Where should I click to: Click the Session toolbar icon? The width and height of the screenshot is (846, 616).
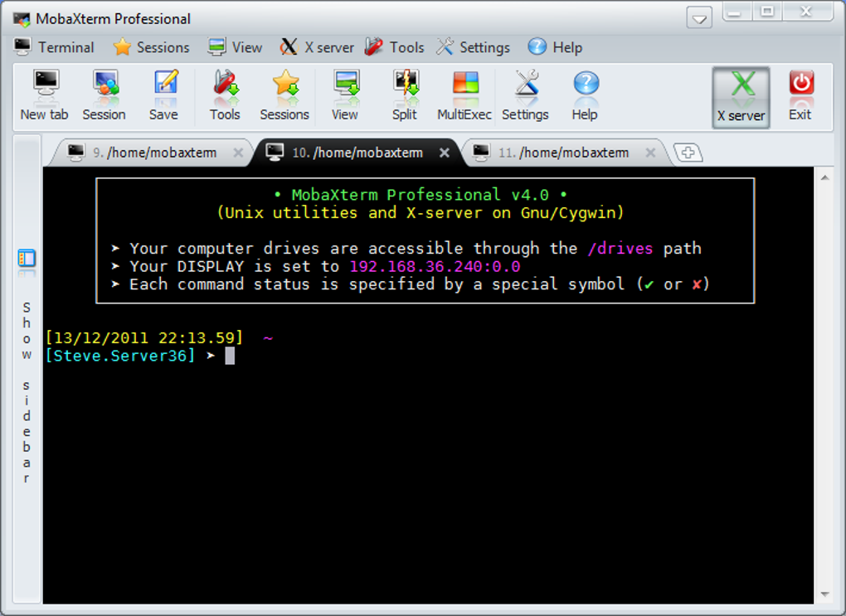pos(105,95)
